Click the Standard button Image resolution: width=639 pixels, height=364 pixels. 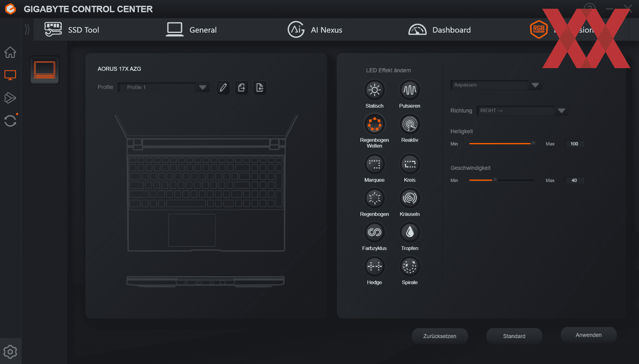(514, 336)
